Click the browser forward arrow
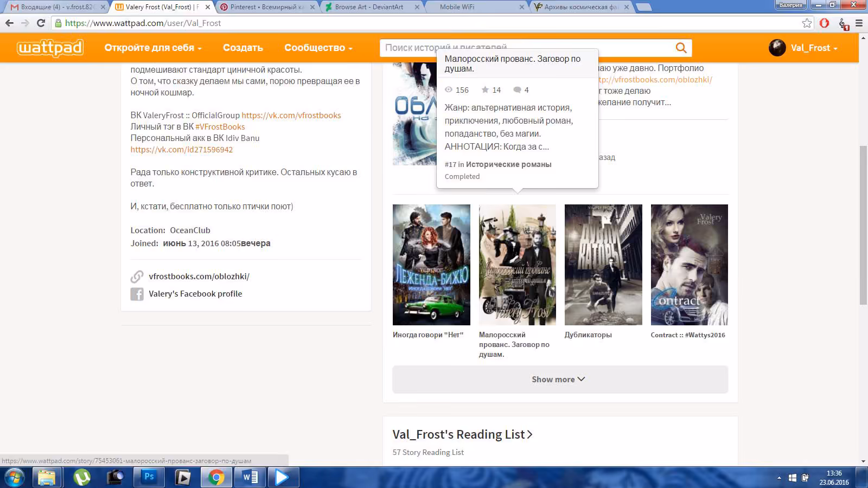Viewport: 868px width, 488px height. (x=25, y=23)
